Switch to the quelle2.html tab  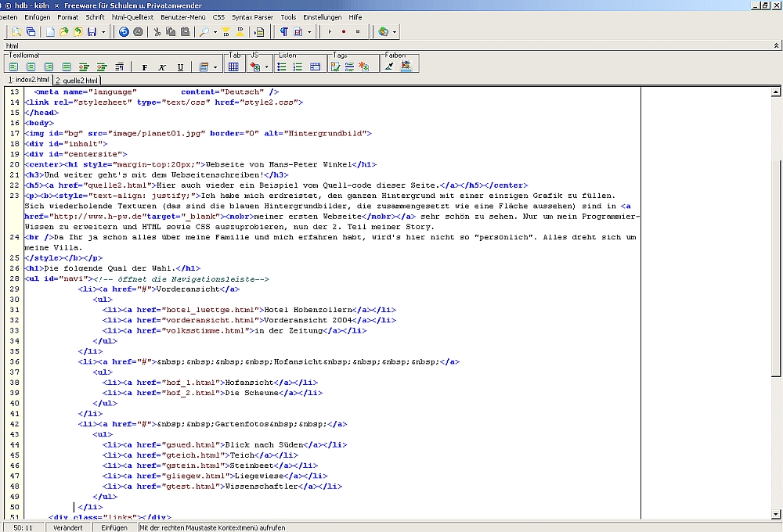[x=78, y=80]
